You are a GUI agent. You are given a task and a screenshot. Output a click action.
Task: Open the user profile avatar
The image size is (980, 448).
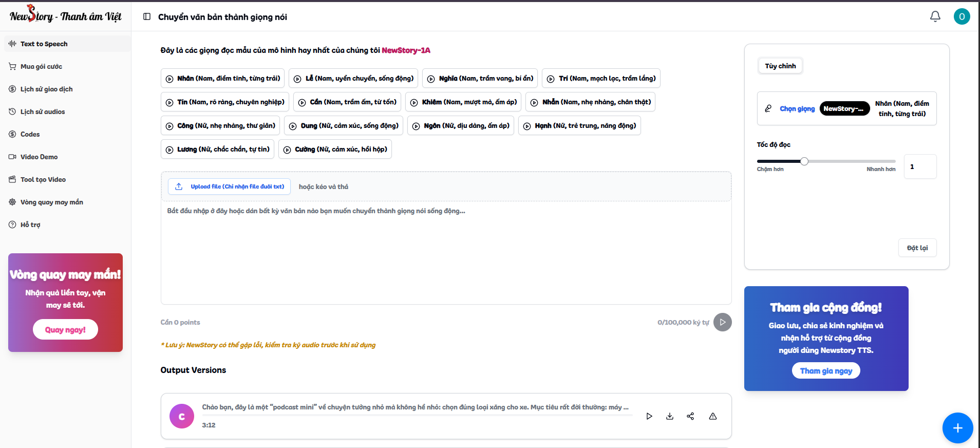[962, 16]
